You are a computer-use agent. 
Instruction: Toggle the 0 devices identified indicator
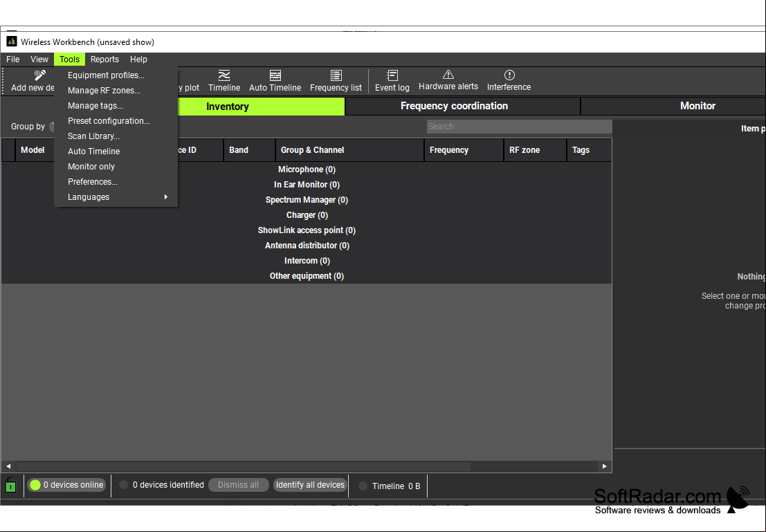click(x=124, y=485)
